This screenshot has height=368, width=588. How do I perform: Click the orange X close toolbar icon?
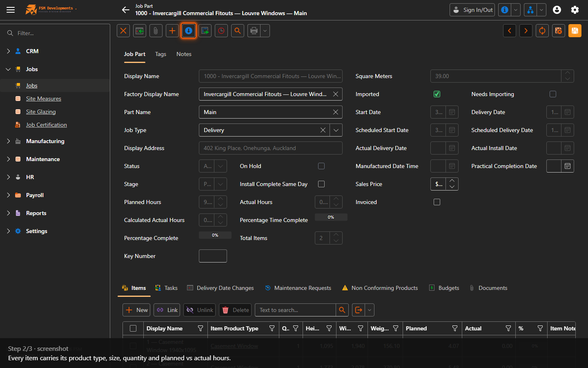point(123,31)
